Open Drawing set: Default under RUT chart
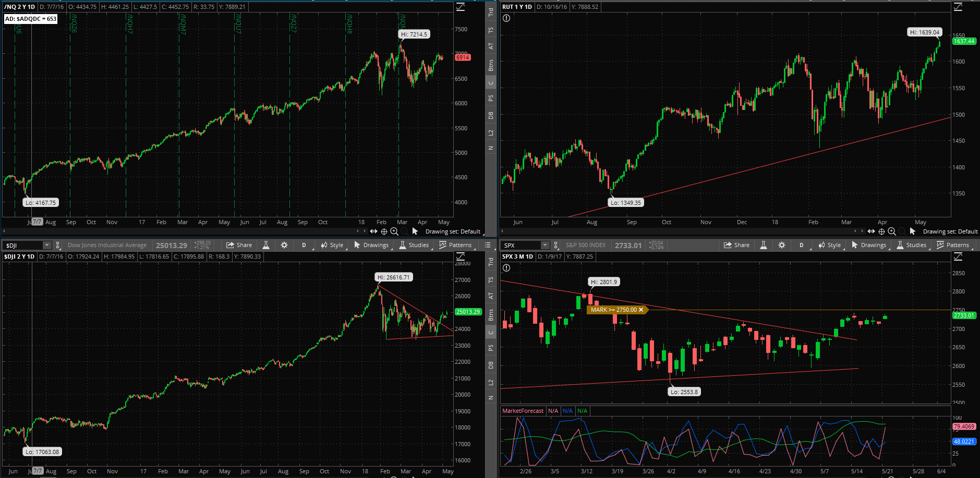The width and height of the screenshot is (980, 478). coord(950,231)
